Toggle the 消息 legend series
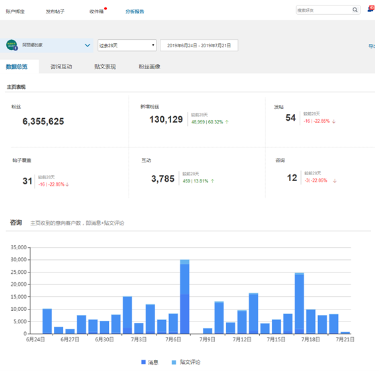This screenshot has width=379, height=371. (x=150, y=362)
